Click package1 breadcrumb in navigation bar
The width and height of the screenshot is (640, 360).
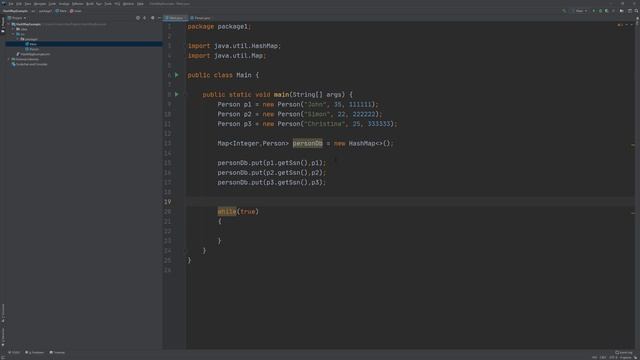click(x=45, y=11)
